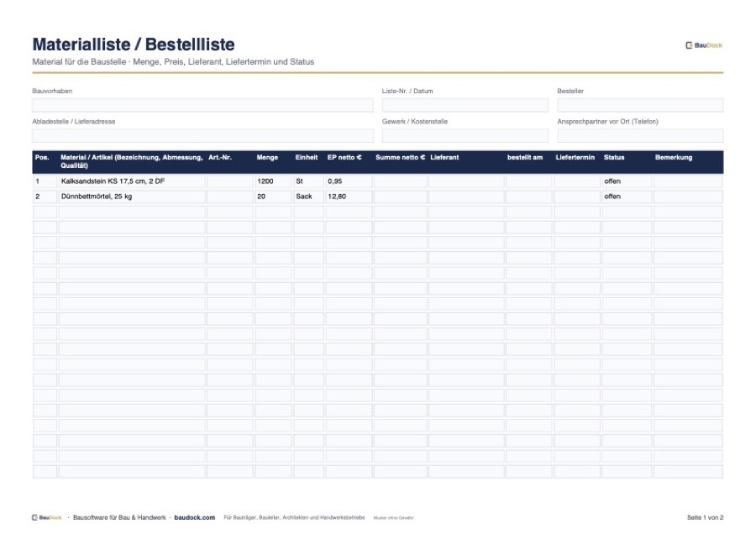Viewport: 756px width, 534px height.
Task: Click the position cell '2'
Action: (x=45, y=196)
